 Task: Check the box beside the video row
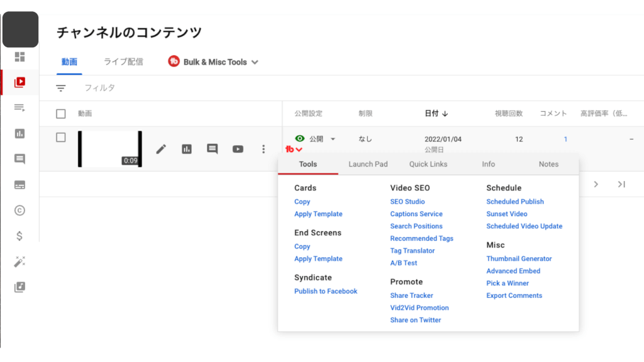click(61, 138)
